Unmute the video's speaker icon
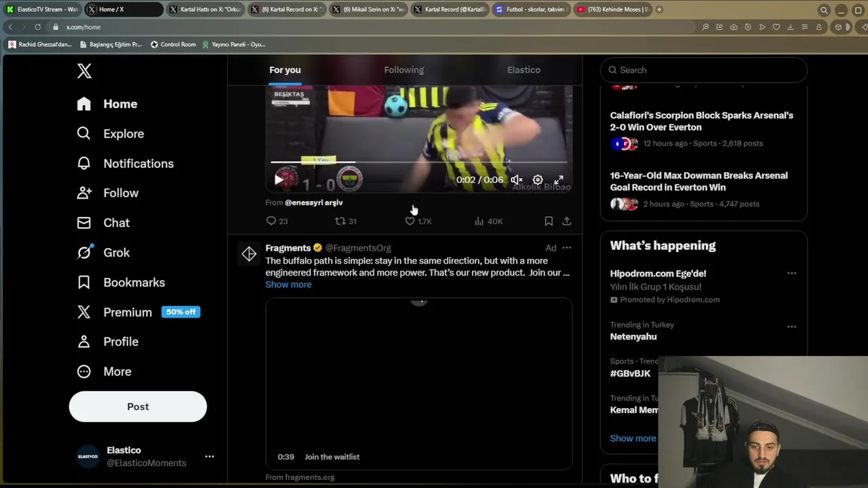This screenshot has height=488, width=868. point(517,180)
